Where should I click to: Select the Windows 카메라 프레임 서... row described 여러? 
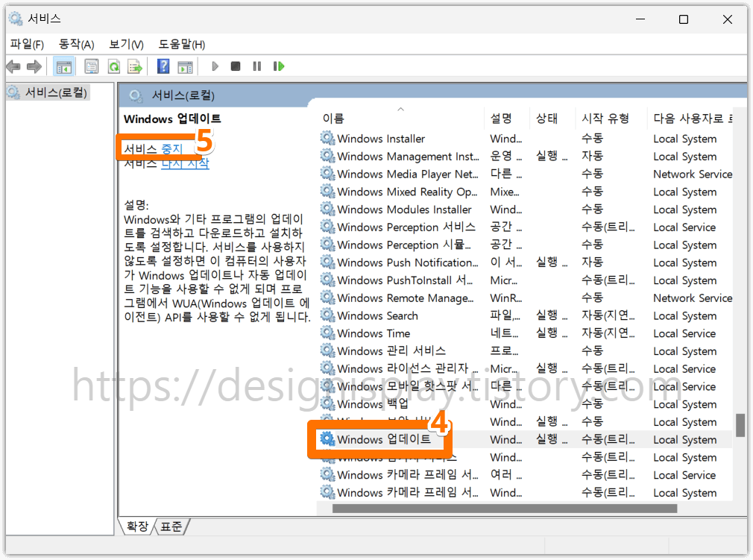(525, 475)
